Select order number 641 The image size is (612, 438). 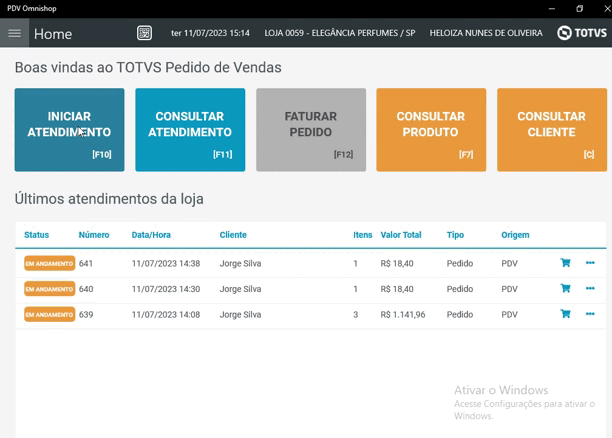pyautogui.click(x=86, y=264)
